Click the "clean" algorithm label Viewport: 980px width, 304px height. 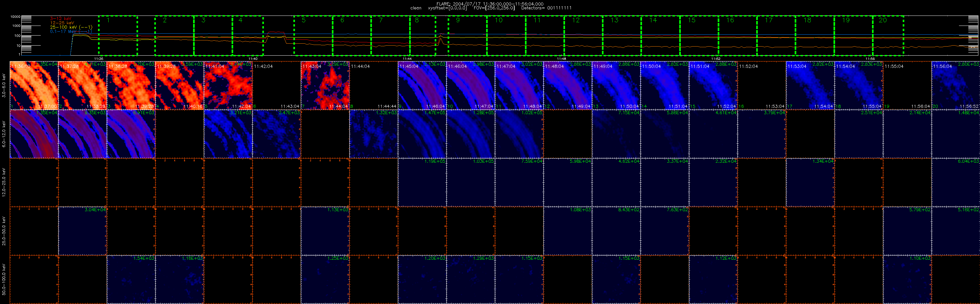[x=416, y=8]
